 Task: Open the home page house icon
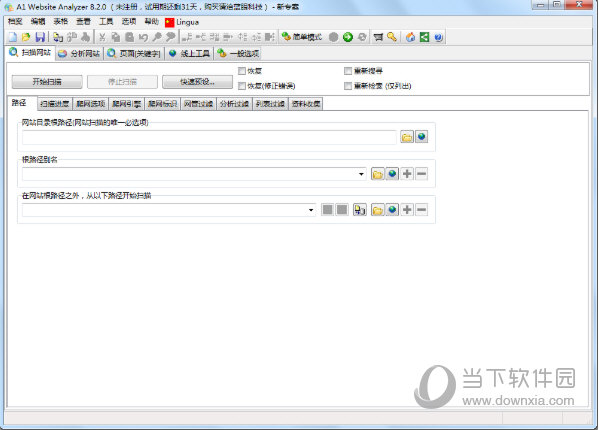[x=410, y=37]
